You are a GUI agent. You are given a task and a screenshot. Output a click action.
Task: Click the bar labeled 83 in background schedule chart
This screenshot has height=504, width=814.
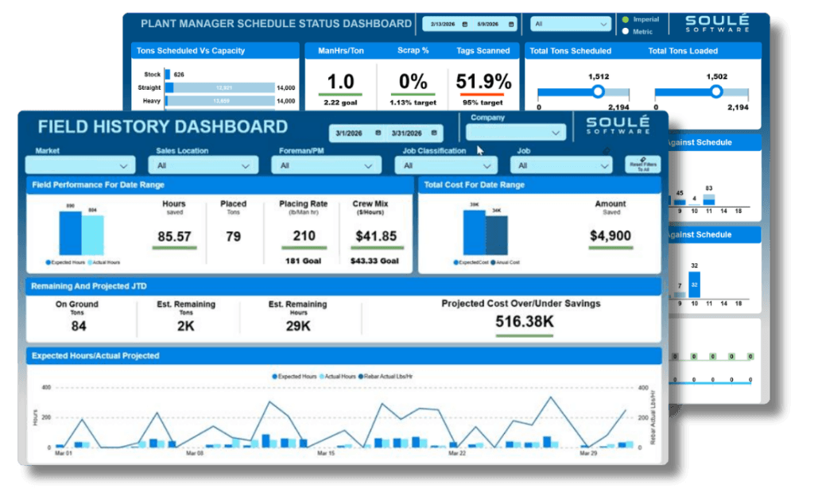point(708,200)
